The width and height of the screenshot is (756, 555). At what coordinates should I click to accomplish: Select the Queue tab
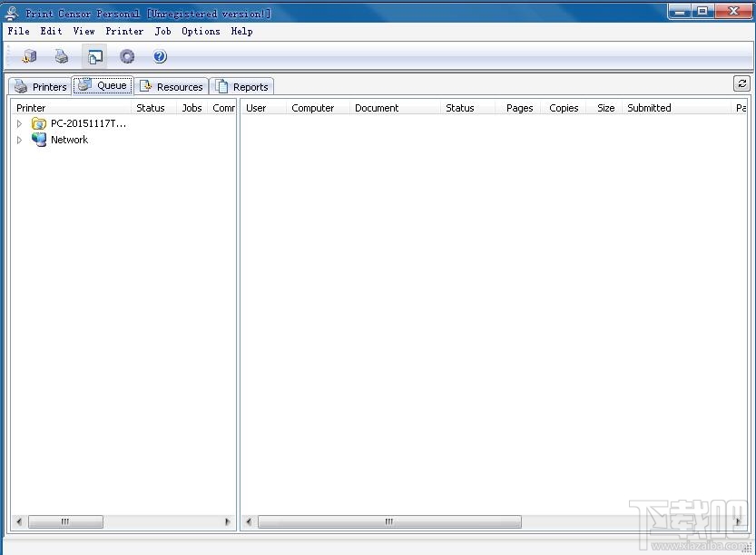coord(103,85)
